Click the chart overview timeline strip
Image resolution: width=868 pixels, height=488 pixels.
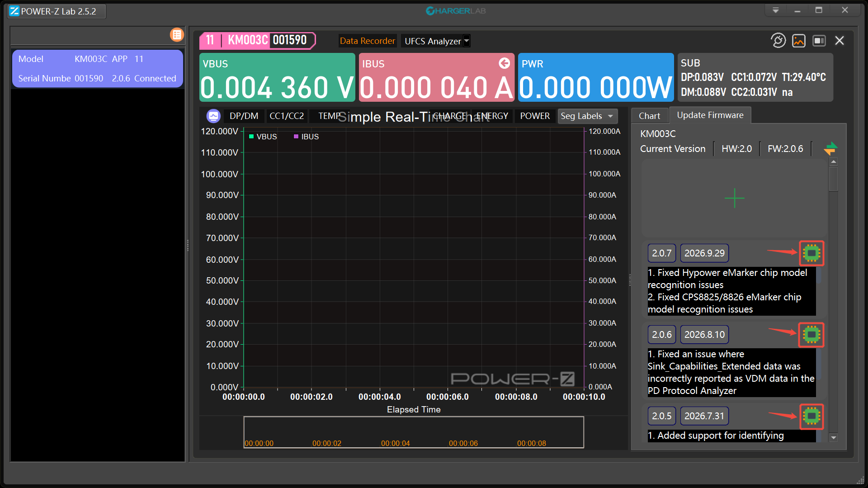(414, 432)
